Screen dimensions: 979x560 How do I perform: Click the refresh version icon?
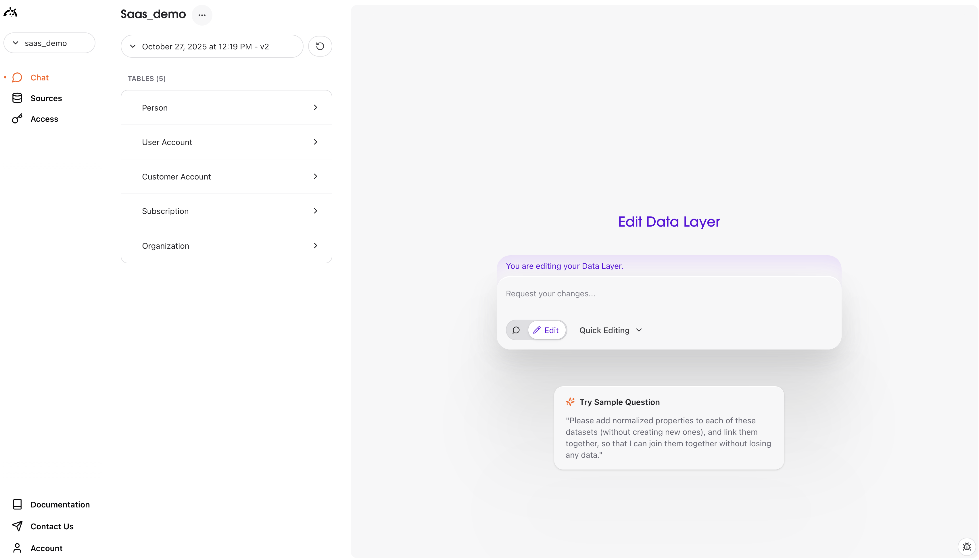[320, 46]
